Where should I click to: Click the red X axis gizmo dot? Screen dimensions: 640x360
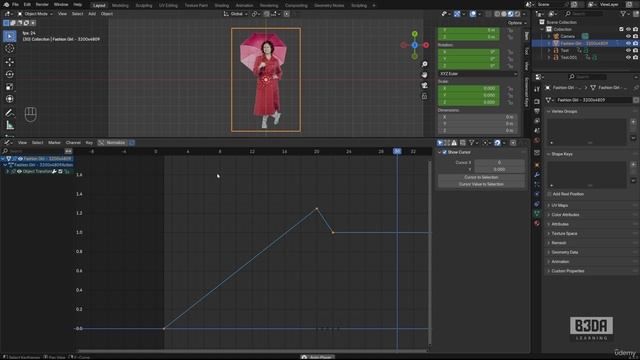coord(426,45)
